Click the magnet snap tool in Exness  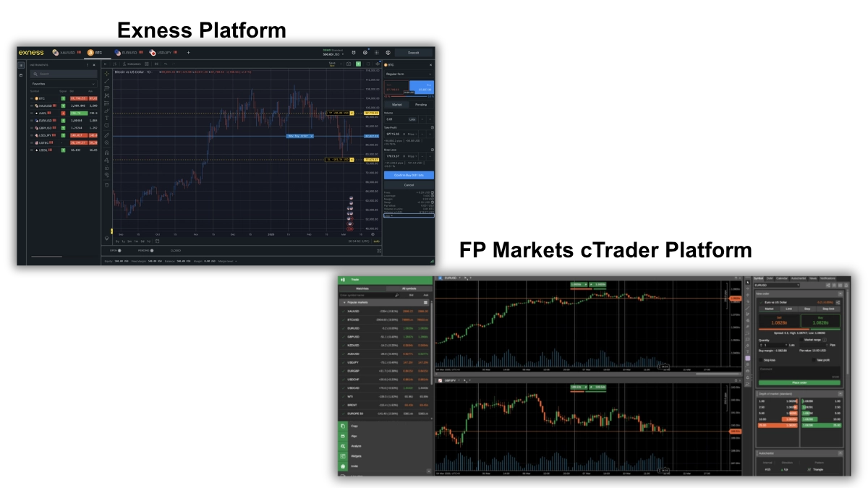coord(107,153)
